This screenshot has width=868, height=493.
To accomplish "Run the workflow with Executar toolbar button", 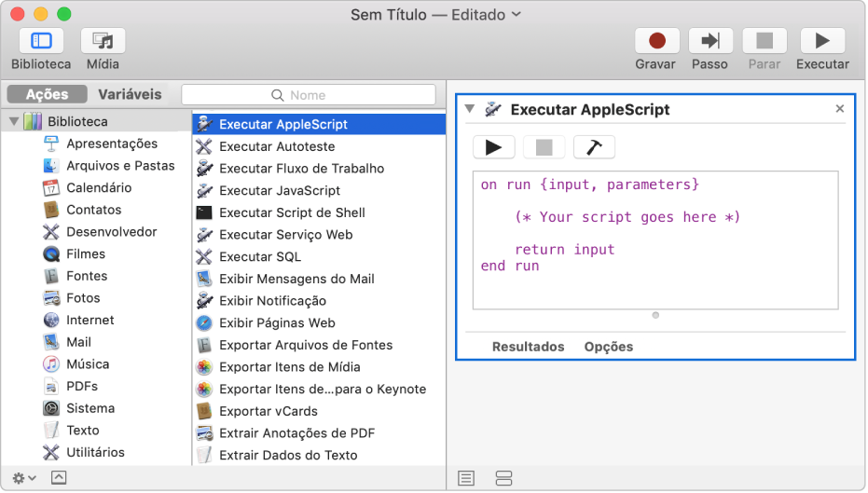I will tap(822, 41).
